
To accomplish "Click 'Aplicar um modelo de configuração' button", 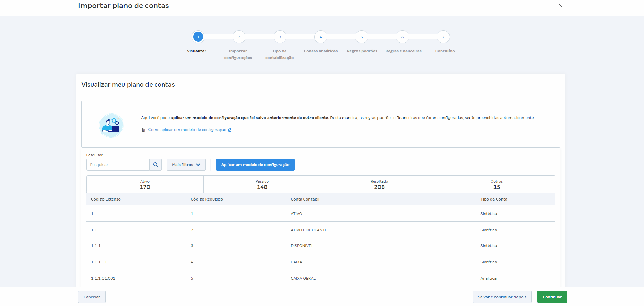I will [x=255, y=165].
